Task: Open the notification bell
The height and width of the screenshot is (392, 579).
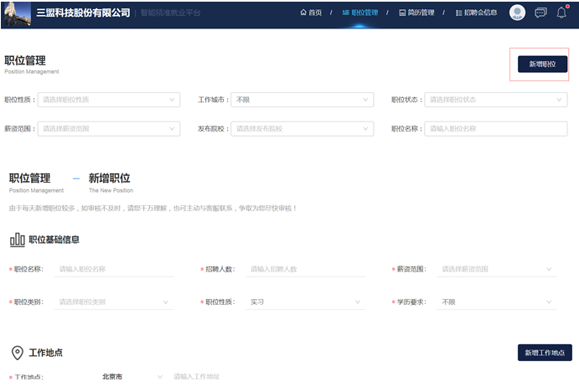Action: pos(561,13)
